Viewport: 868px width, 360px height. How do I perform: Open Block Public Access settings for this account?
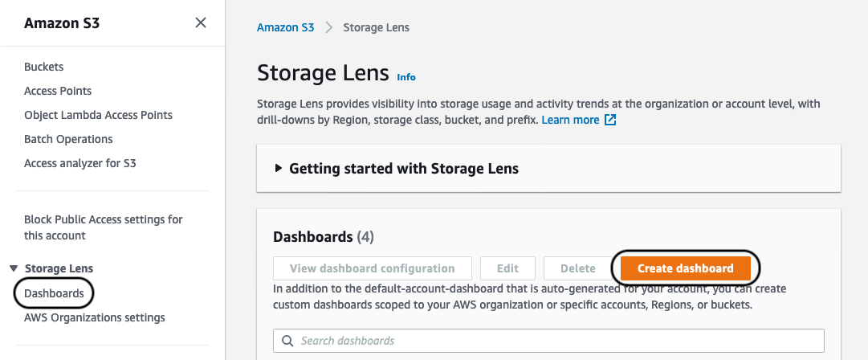coord(104,227)
